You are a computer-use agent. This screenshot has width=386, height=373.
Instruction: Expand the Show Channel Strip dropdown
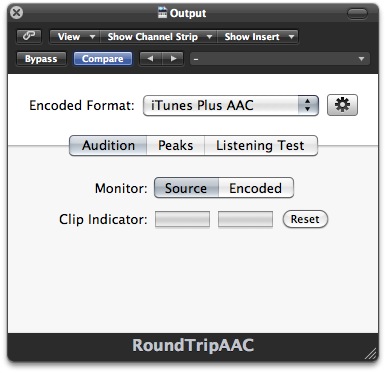pos(158,36)
